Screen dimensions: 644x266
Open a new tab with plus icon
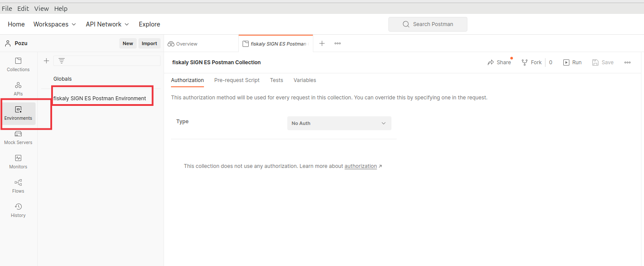322,43
